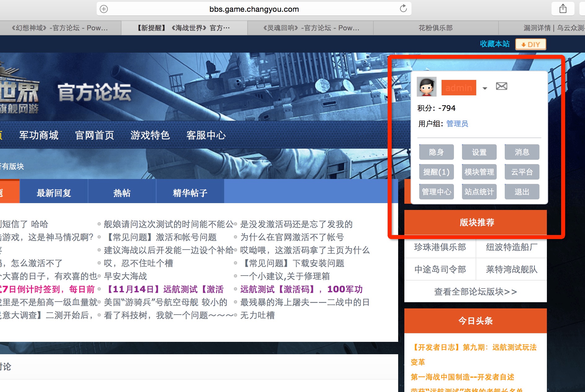Click the user avatar picture

[427, 87]
